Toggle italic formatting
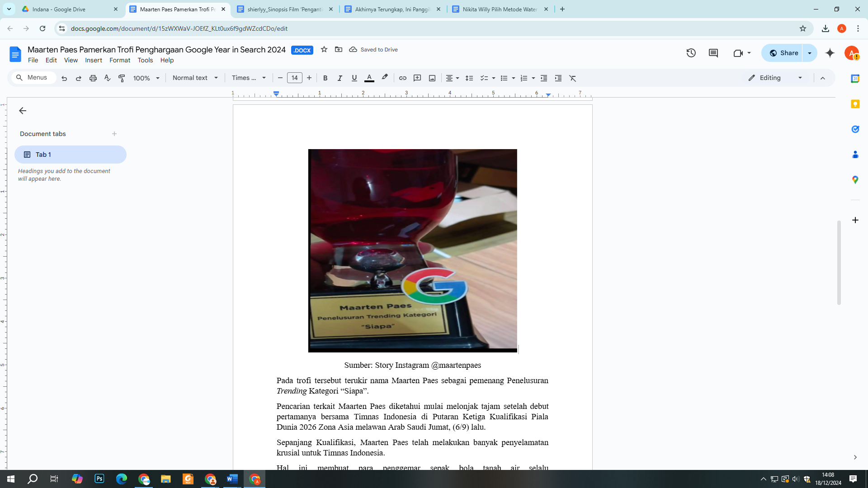The image size is (868, 488). (x=340, y=78)
